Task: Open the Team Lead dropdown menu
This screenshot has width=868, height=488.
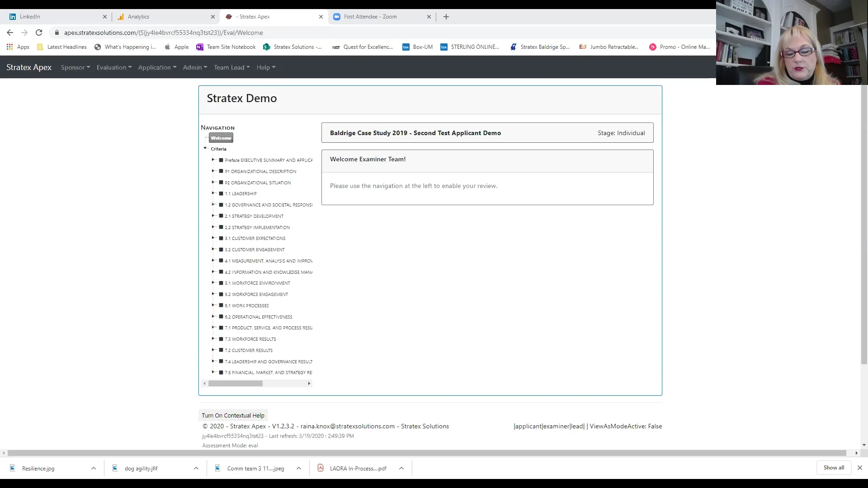Action: [232, 67]
